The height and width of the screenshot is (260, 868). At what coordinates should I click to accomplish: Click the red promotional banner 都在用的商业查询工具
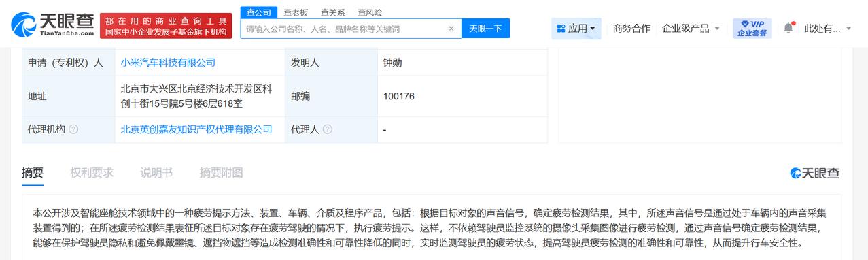(166, 26)
